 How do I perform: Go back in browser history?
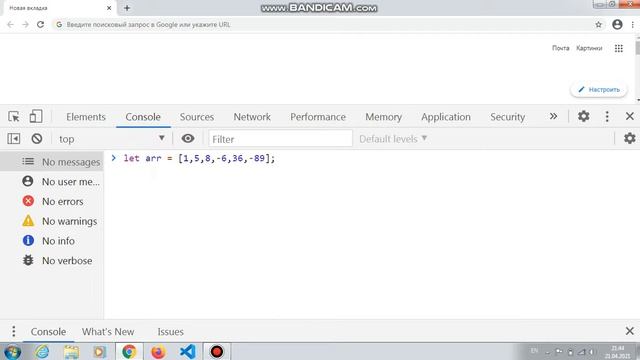click(11, 24)
